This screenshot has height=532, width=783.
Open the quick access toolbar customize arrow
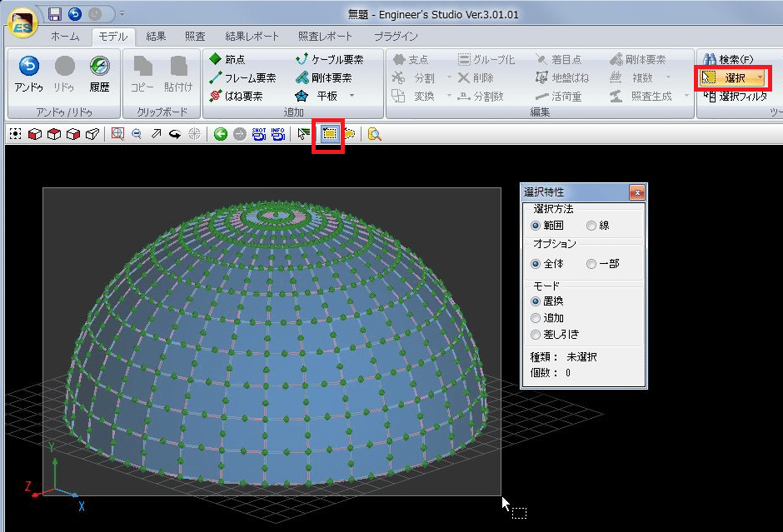[122, 14]
